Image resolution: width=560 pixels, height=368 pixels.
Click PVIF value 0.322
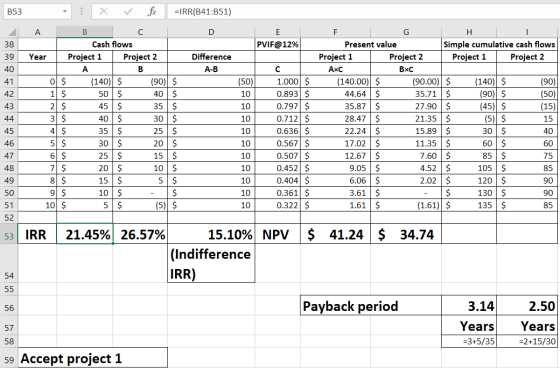coord(278,205)
